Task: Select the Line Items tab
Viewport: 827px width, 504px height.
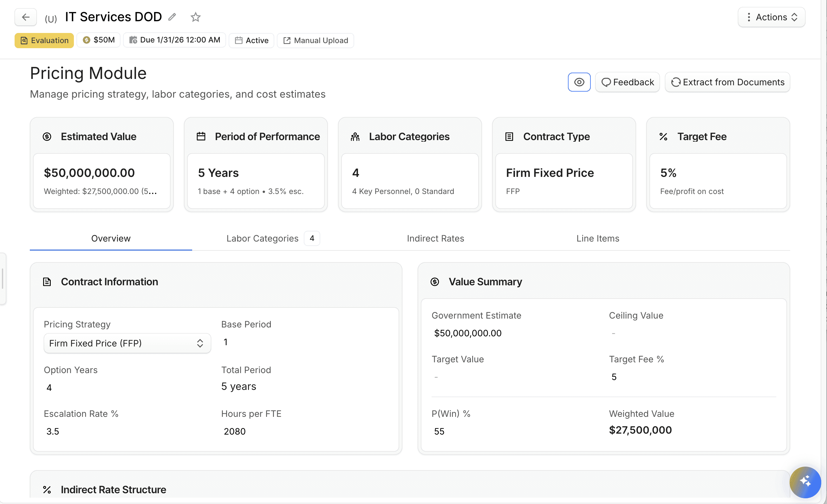Action: tap(597, 238)
